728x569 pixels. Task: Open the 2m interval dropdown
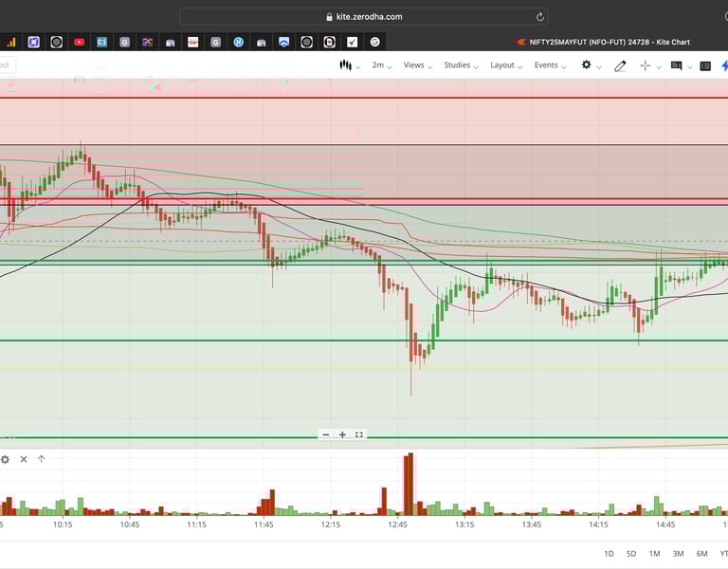point(382,65)
